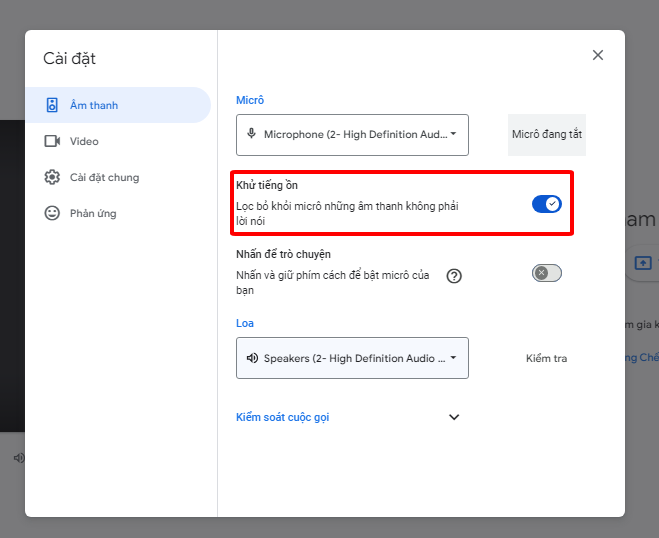Click the gear icon for Cài đặt chung
Image resolution: width=659 pixels, height=538 pixels.
[x=52, y=177]
